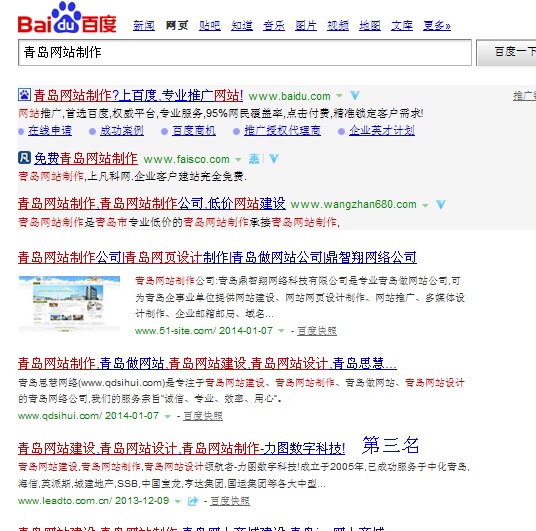Click the www.faisco.com green ad URL
The image size is (536, 531).
tap(187, 159)
